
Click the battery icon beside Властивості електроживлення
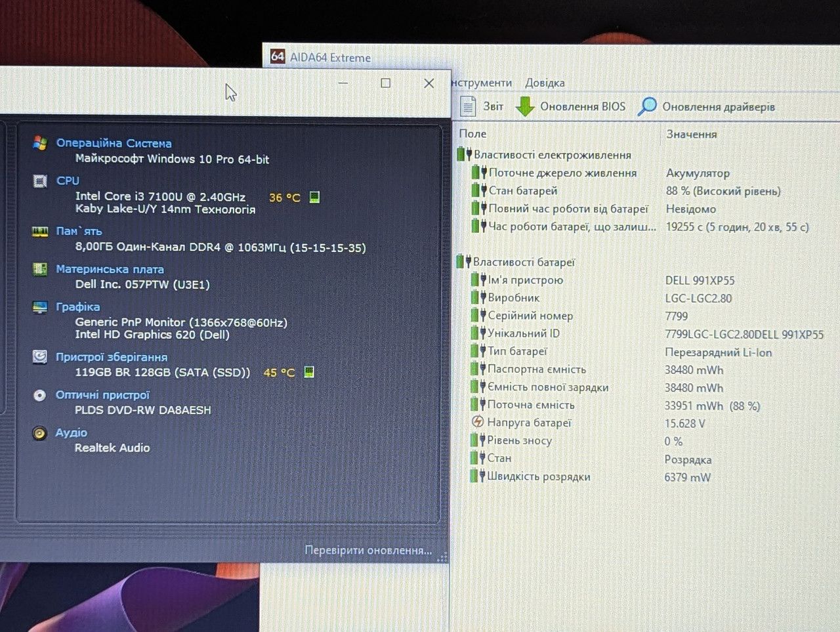pos(465,154)
